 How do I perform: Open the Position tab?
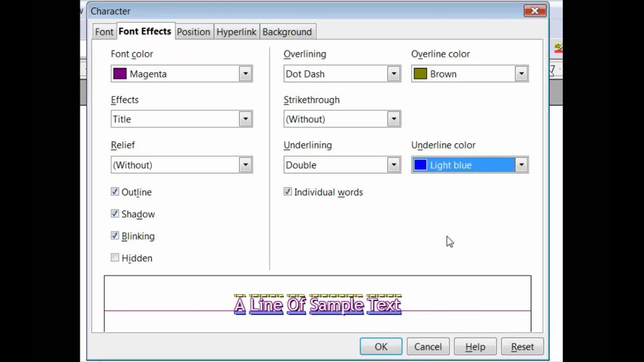click(193, 32)
